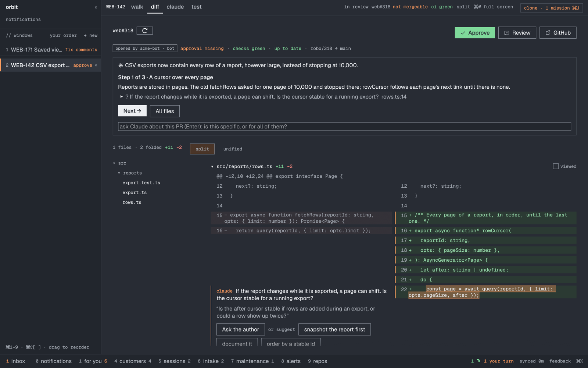Screen dimensions: 588x368
Task: Open the repos section
Action: click(x=318, y=361)
